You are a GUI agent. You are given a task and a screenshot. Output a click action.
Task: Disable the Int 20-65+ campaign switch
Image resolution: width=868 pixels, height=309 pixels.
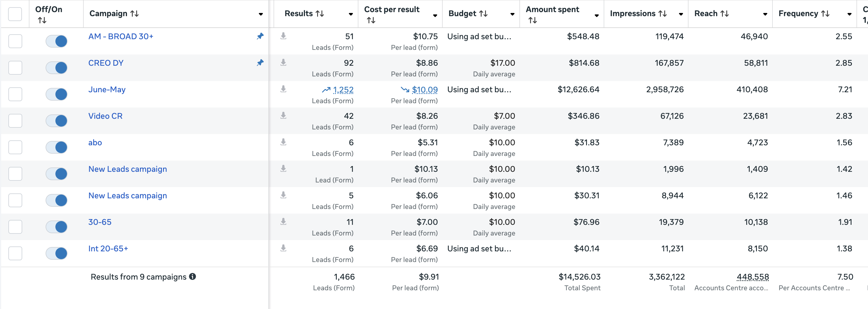pos(57,253)
